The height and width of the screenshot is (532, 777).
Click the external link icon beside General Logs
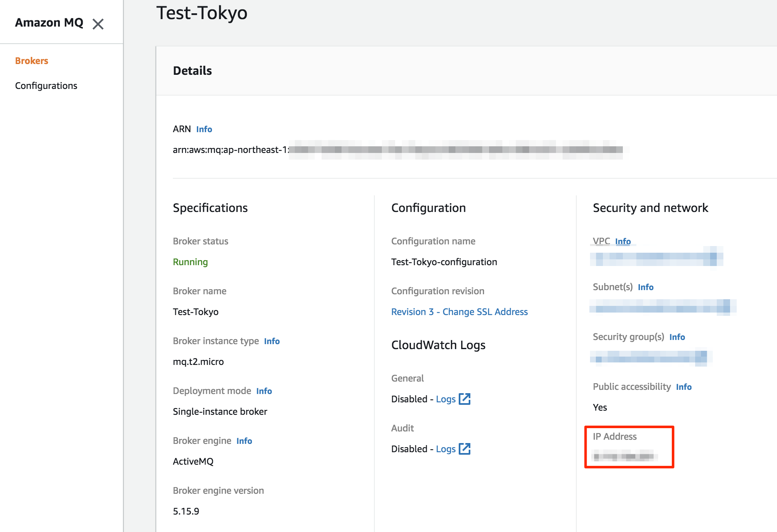coord(465,399)
